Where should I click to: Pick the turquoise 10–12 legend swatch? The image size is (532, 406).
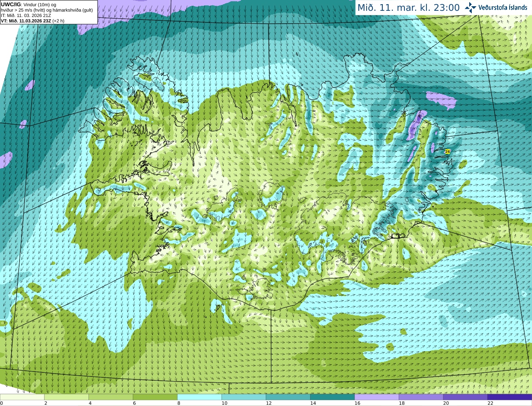coord(244,397)
